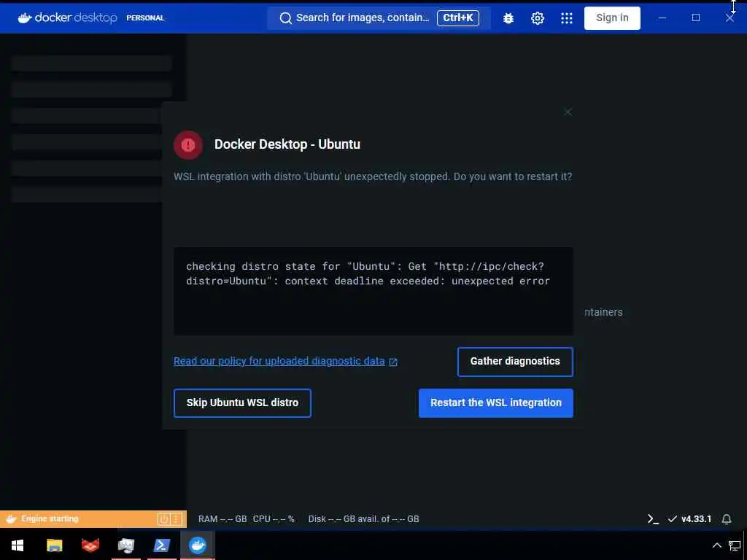The height and width of the screenshot is (560, 747).
Task: Click the magnifier icon in search bar
Action: pyautogui.click(x=285, y=18)
